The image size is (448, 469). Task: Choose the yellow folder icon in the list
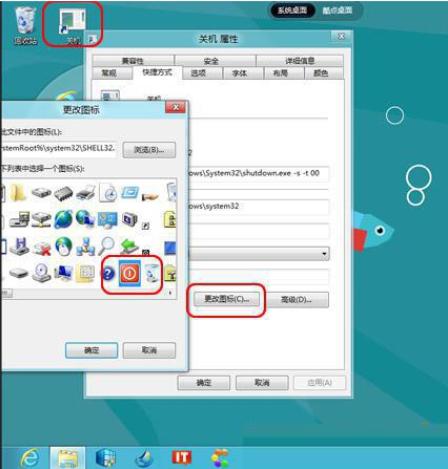(x=18, y=193)
